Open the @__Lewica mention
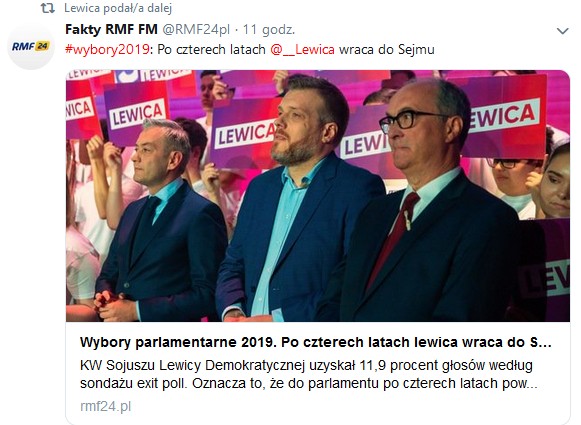The height and width of the screenshot is (425, 581). pos(303,50)
